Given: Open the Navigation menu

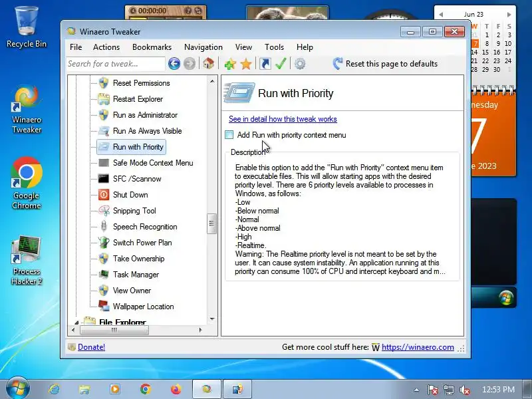Looking at the screenshot, I should pos(203,47).
